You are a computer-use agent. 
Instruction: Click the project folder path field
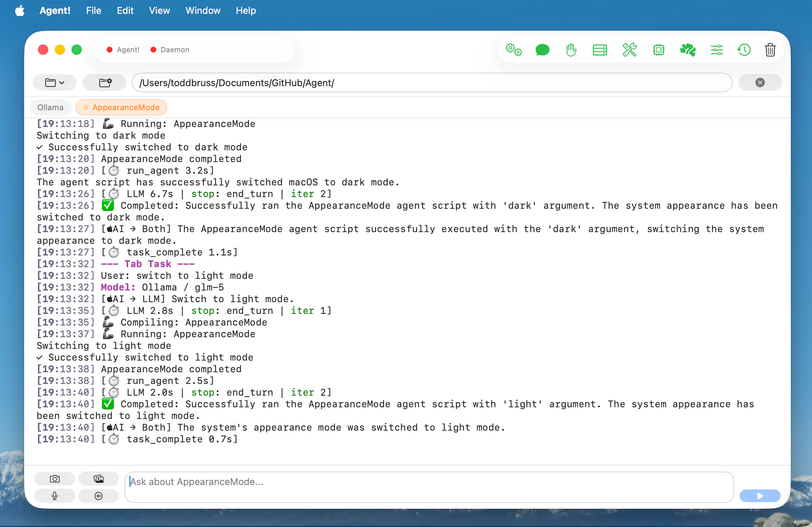click(x=432, y=82)
